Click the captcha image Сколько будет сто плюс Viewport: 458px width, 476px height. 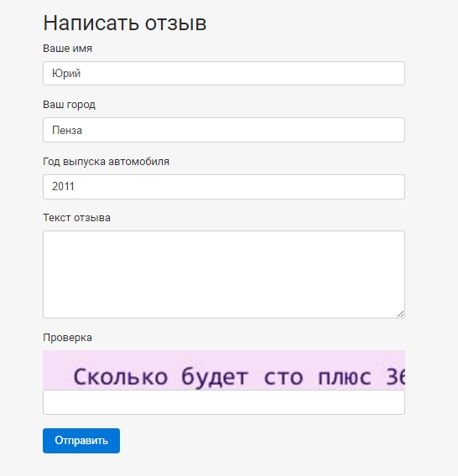pos(224,370)
